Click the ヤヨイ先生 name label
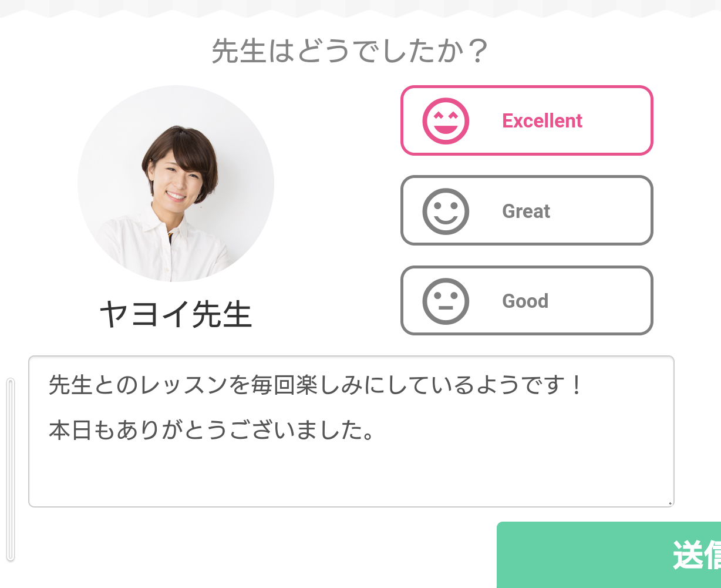 pos(176,314)
